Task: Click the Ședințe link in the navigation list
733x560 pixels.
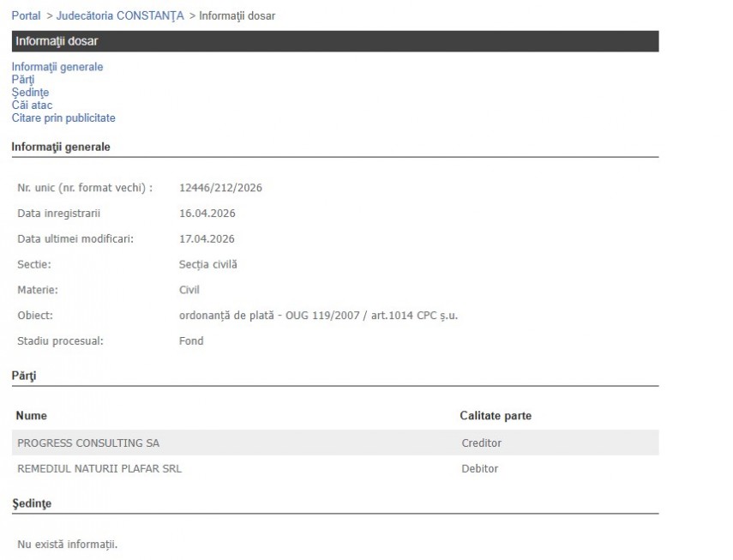Action: [30, 93]
